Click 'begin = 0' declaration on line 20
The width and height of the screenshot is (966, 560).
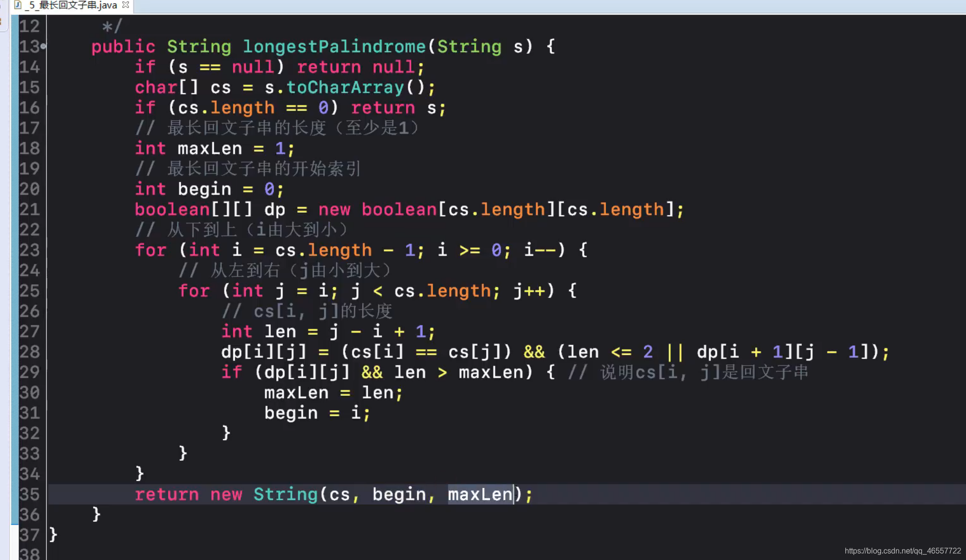coord(226,189)
